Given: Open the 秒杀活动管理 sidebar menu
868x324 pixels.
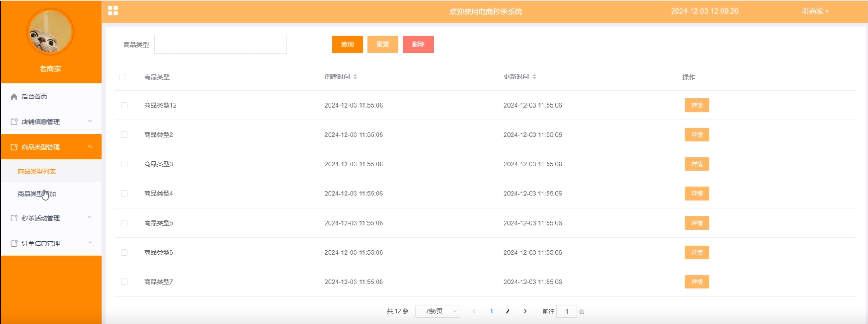Looking at the screenshot, I should pyautogui.click(x=51, y=218).
